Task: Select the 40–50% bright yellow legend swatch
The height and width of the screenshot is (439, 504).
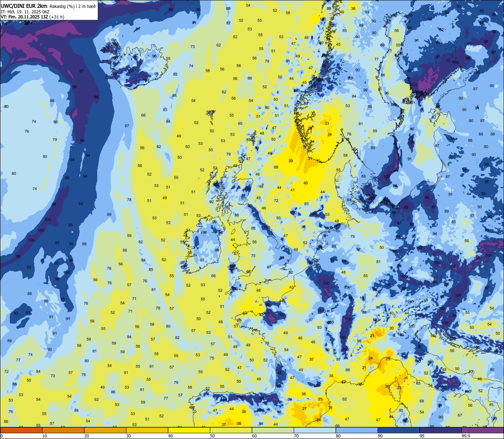Action: [x=189, y=430]
